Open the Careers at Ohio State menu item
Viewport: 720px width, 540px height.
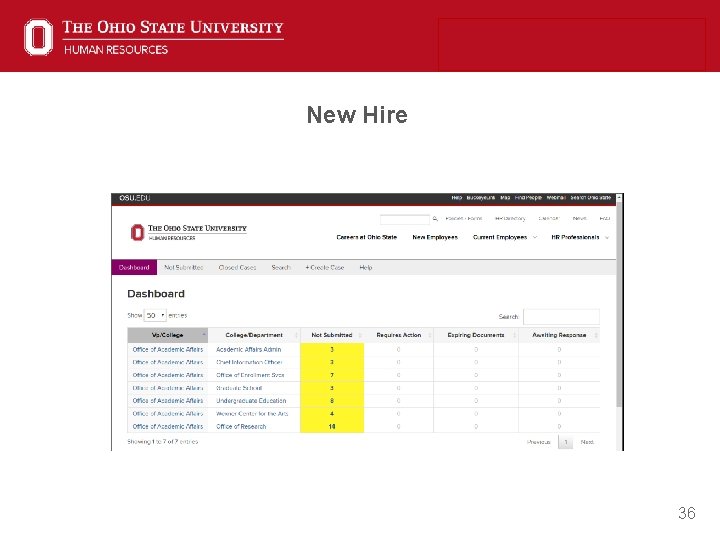click(366, 237)
